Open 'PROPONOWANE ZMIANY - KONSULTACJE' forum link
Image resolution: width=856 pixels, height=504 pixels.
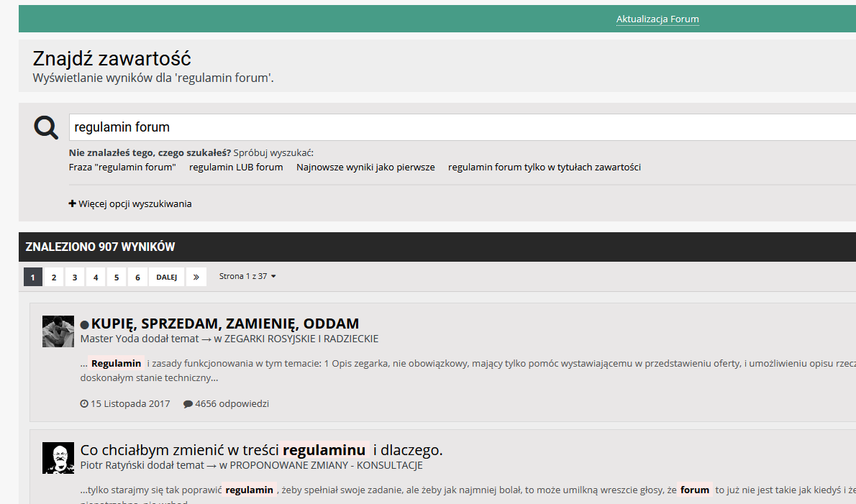(x=326, y=465)
